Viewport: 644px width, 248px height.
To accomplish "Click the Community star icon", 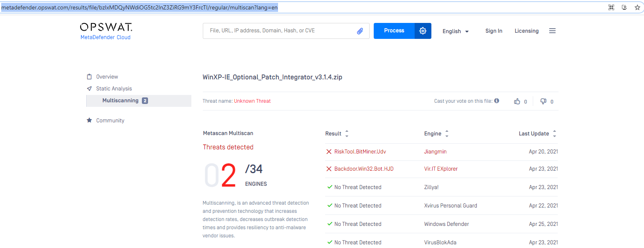I will [89, 120].
